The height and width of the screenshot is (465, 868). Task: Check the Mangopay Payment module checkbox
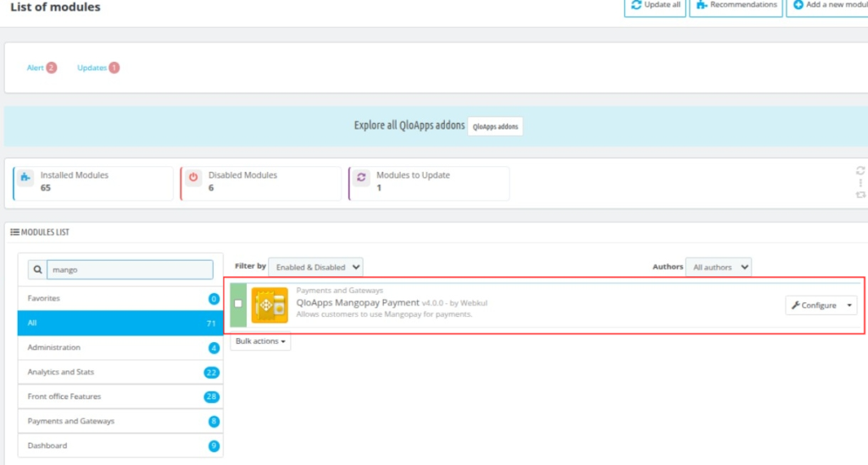click(238, 303)
